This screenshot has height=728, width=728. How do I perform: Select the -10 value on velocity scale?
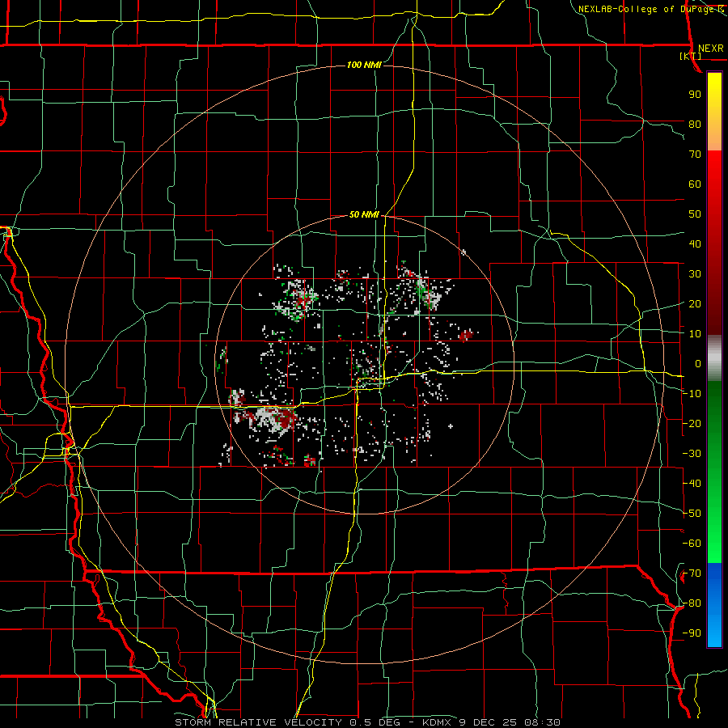[692, 394]
